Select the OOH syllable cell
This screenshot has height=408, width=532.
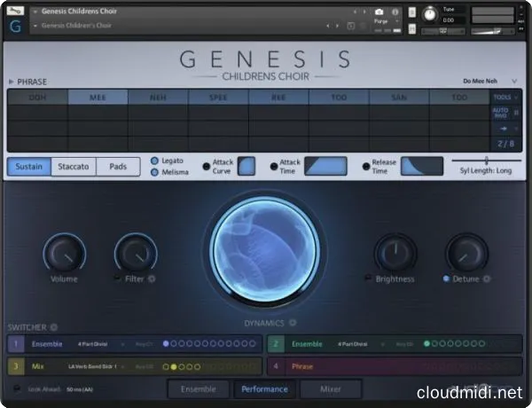coord(37,98)
